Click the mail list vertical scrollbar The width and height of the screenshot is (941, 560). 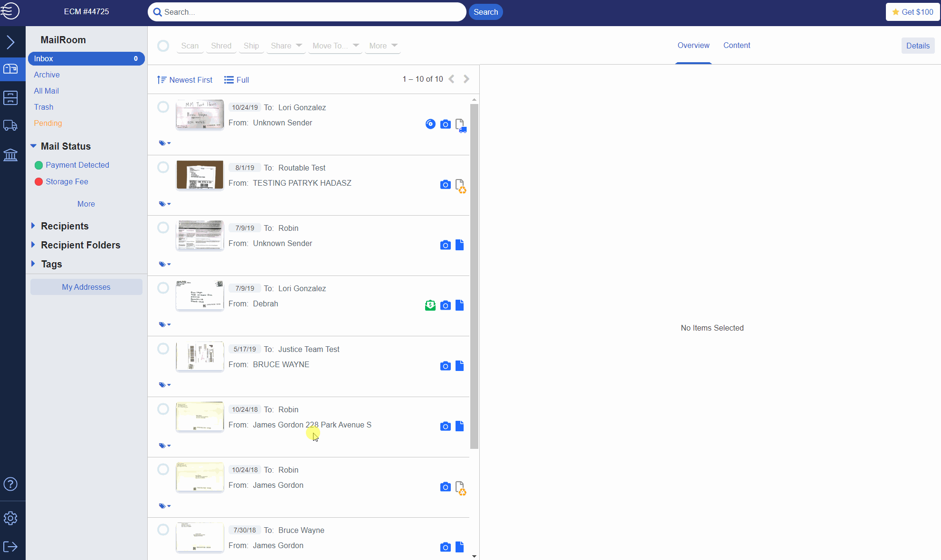(474, 275)
